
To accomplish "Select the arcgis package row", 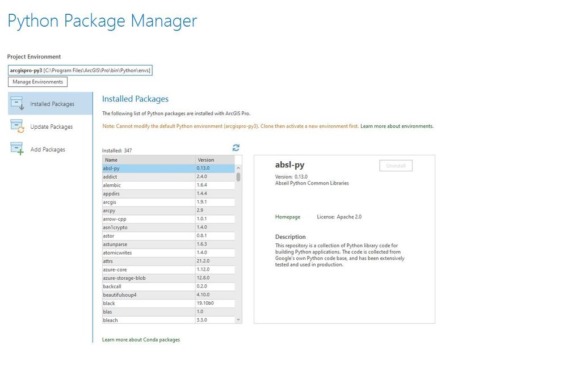I will point(169,202).
